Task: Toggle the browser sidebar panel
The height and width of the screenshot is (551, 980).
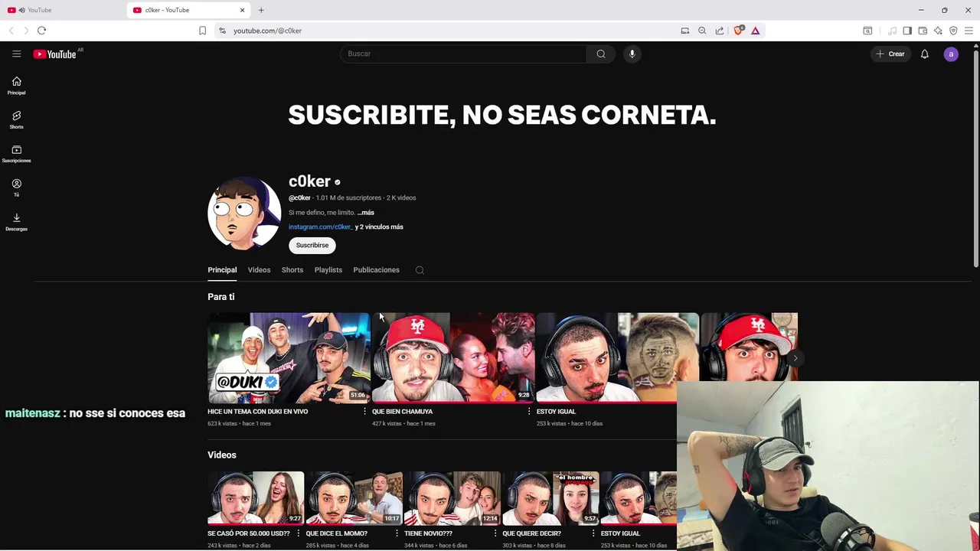Action: click(x=907, y=31)
